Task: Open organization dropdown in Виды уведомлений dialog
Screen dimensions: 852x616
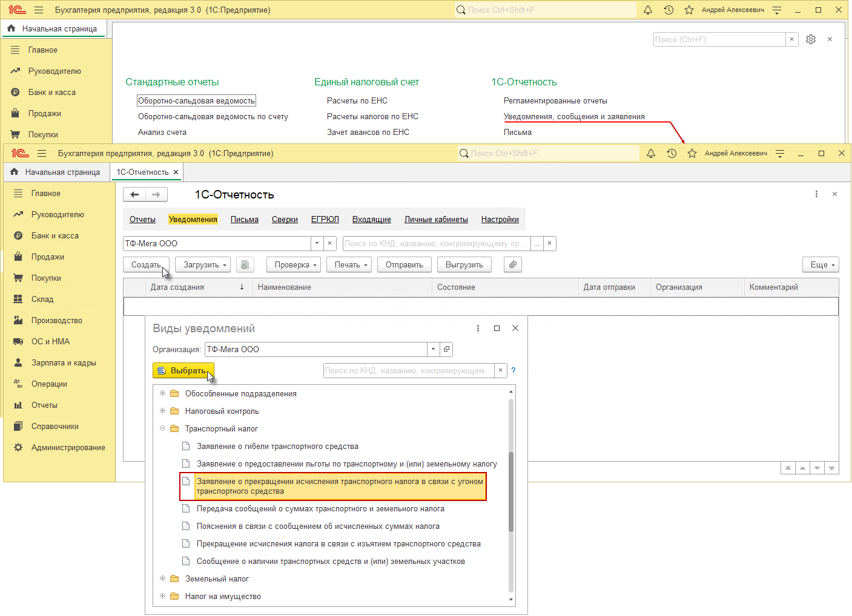Action: click(433, 349)
